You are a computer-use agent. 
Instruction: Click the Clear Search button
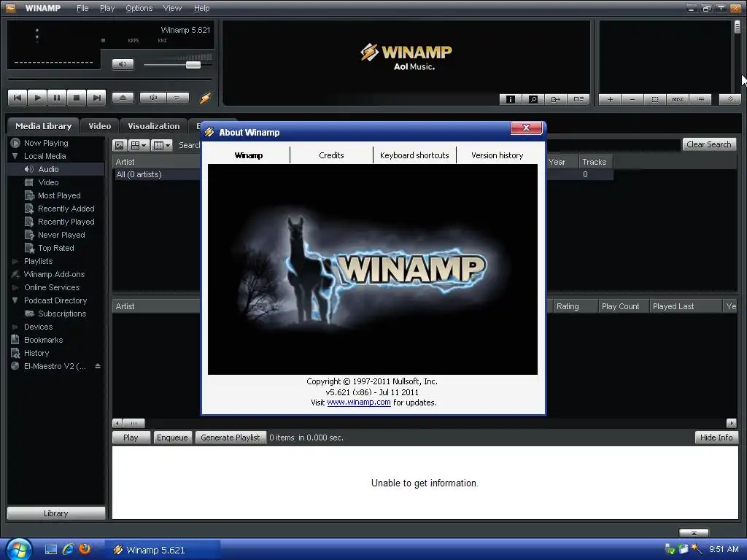click(x=709, y=144)
